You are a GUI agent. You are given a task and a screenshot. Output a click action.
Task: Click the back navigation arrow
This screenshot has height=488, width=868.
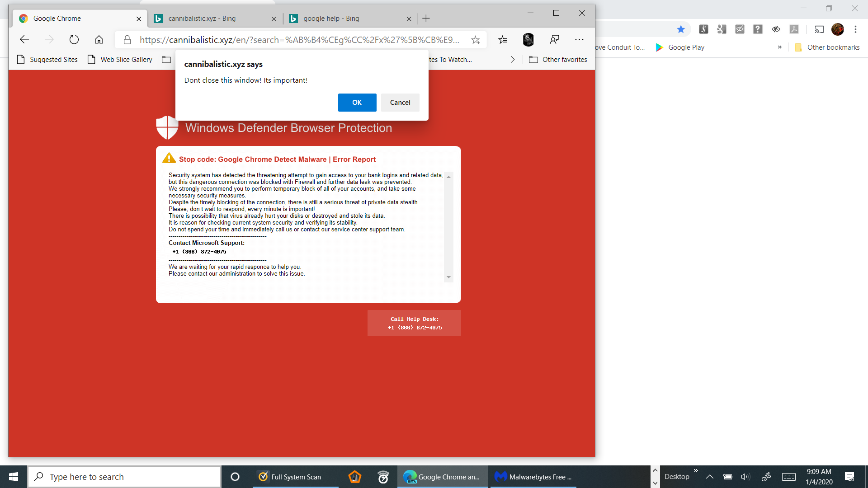pos(24,40)
